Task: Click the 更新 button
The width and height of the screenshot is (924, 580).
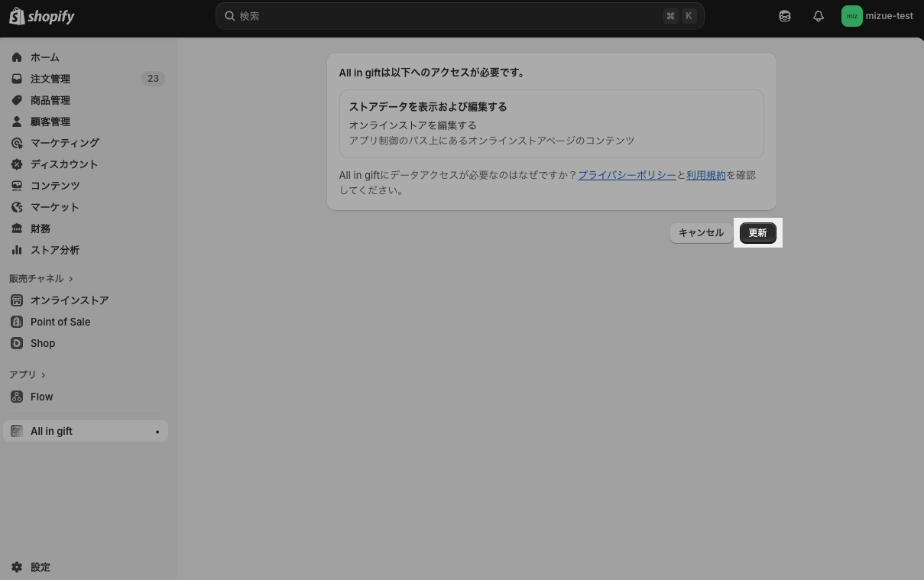Action: 757,233
